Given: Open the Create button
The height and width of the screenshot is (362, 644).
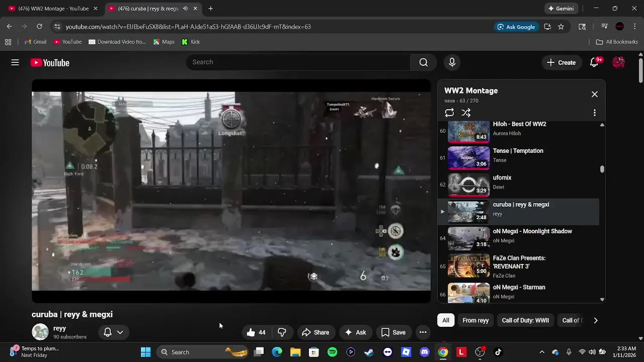Looking at the screenshot, I should coord(561,62).
